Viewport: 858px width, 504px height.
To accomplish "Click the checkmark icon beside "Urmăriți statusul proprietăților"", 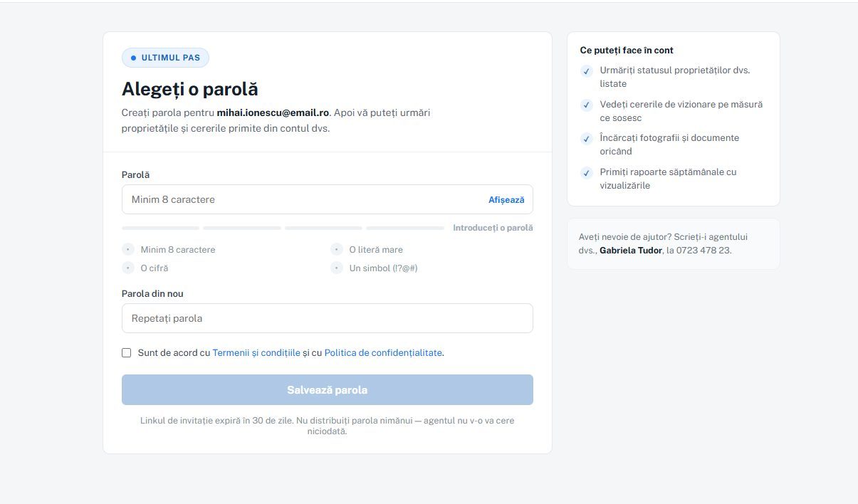I will [586, 70].
